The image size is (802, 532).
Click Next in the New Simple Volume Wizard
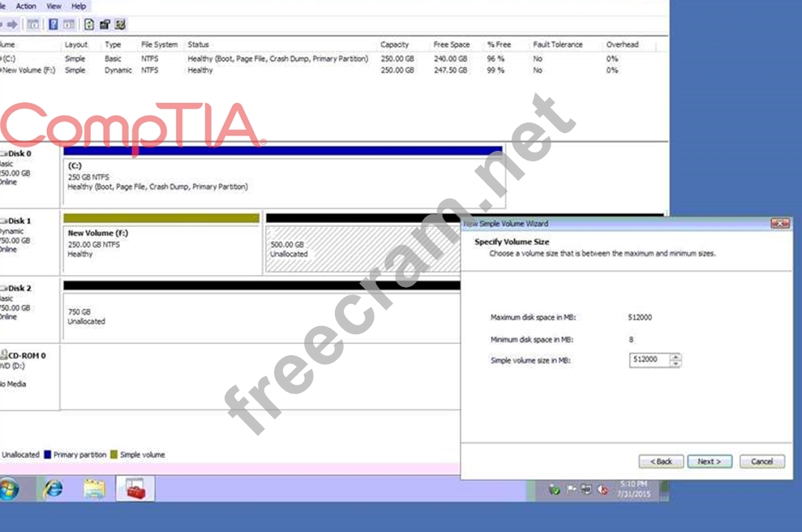coord(710,461)
